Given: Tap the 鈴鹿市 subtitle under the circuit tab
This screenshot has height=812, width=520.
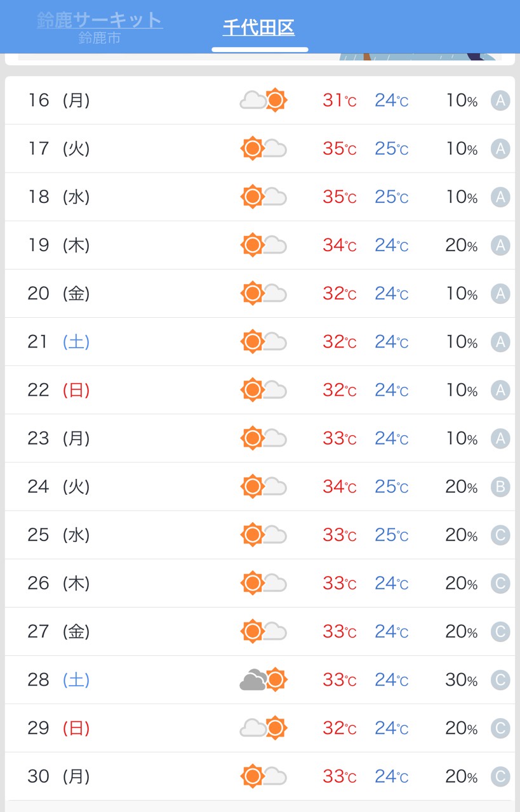Looking at the screenshot, I should [x=100, y=39].
